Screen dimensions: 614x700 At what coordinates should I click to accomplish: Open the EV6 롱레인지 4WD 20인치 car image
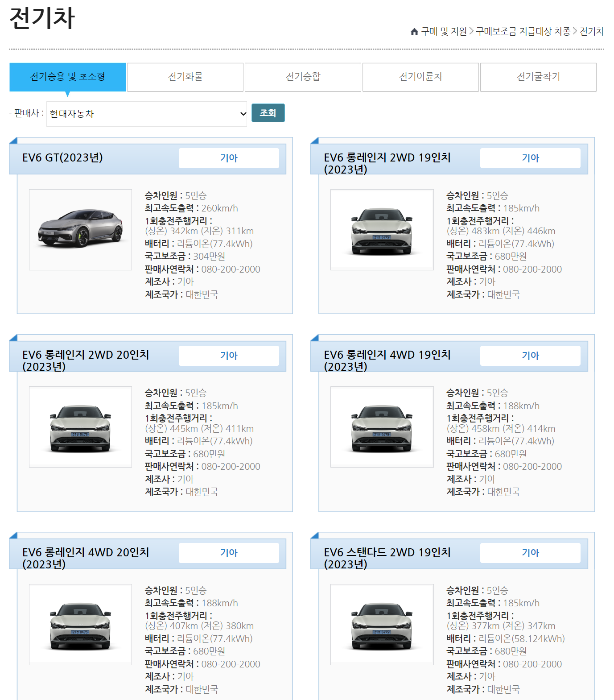[80, 625]
